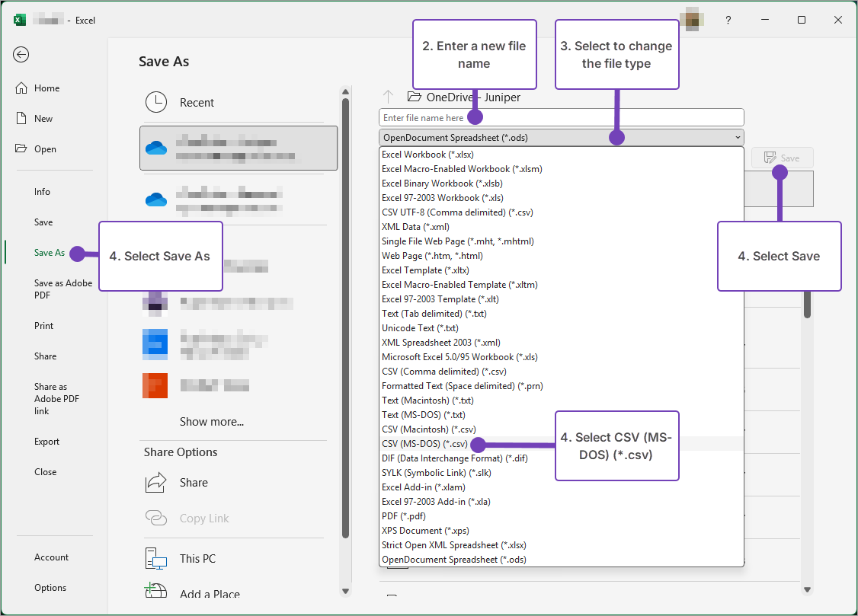
Task: Click the Save button
Action: coord(782,158)
